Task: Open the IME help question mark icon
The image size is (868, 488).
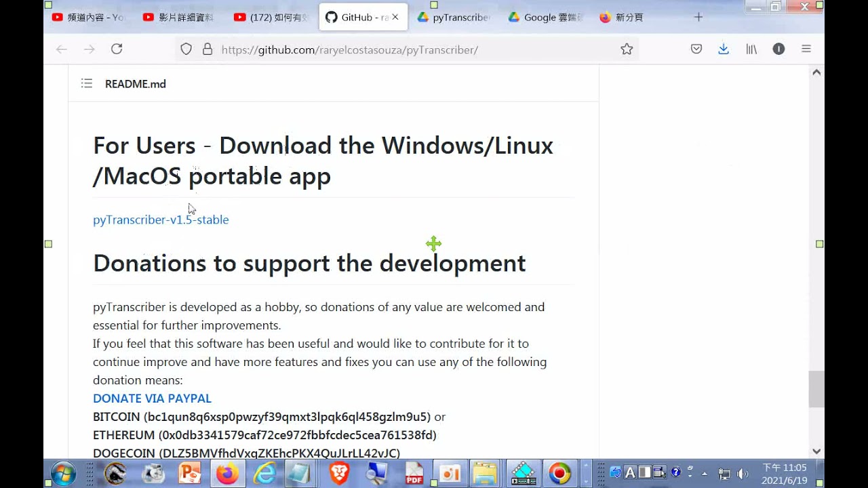Action: [675, 472]
